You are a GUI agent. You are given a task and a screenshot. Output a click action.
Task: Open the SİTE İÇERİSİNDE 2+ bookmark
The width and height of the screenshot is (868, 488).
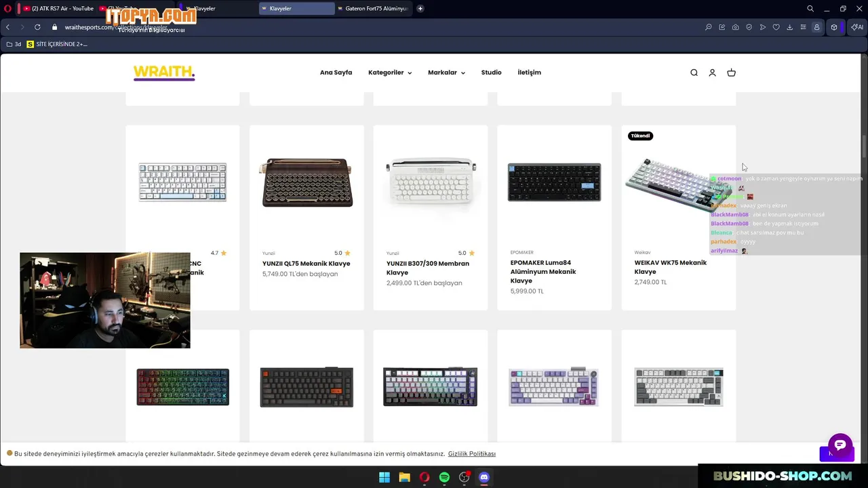point(57,44)
